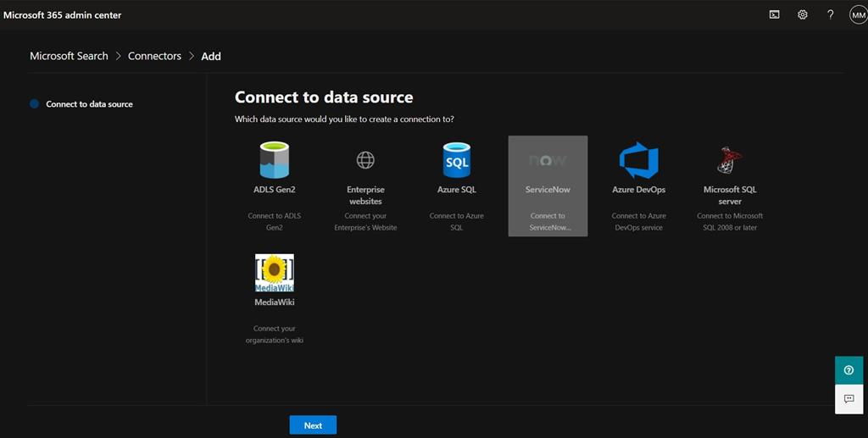Choose the Azure DevOps icon
The height and width of the screenshot is (438, 868).
point(639,160)
